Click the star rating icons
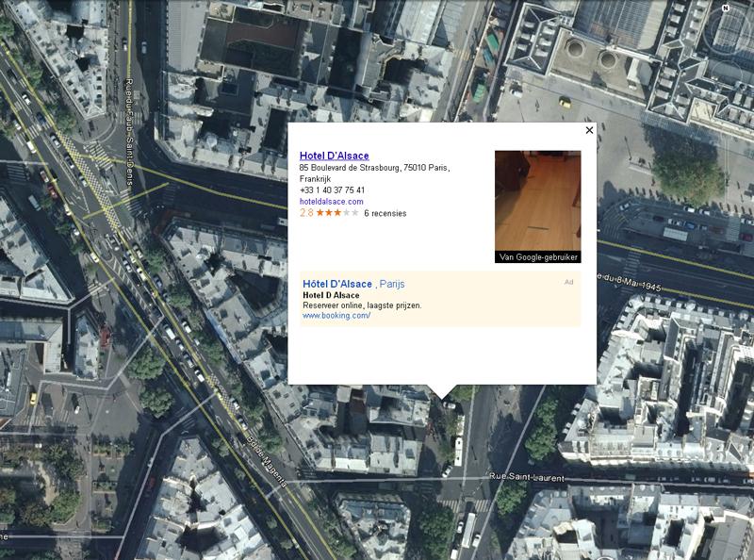The height and width of the screenshot is (560, 754). pyautogui.click(x=337, y=213)
